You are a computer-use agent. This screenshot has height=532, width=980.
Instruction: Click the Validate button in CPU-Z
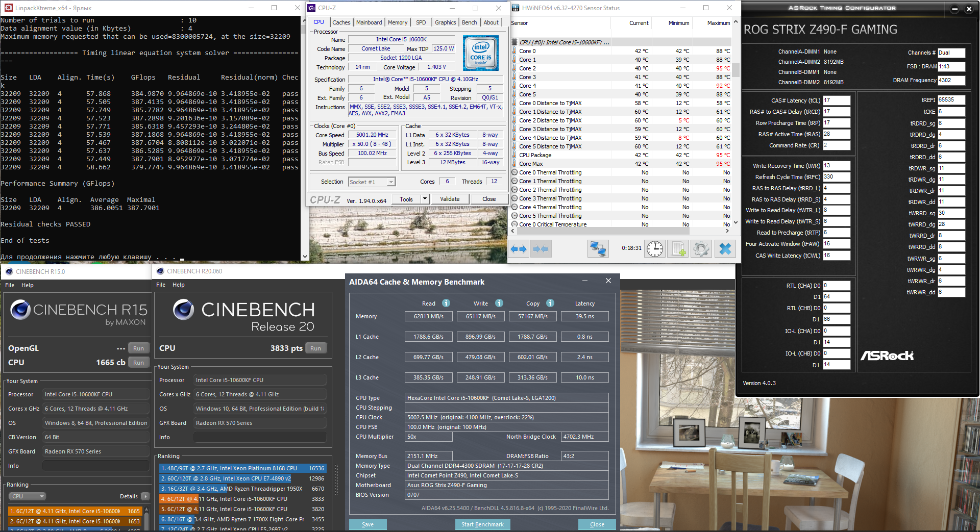[x=450, y=199]
